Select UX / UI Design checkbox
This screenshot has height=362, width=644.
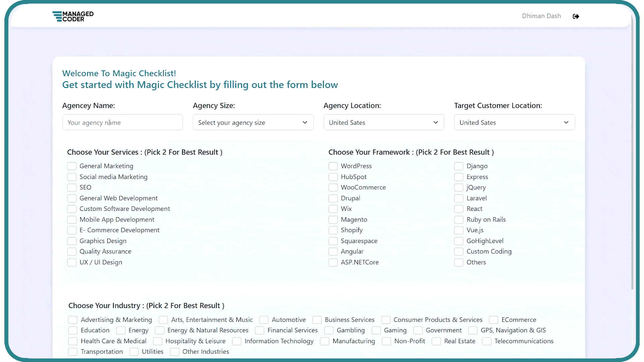pyautogui.click(x=72, y=262)
